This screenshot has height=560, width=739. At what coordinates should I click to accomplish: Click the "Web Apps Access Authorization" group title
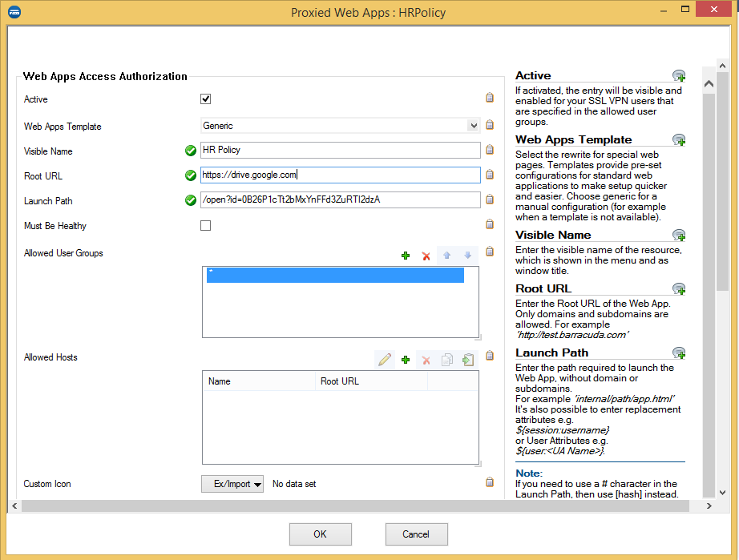105,76
